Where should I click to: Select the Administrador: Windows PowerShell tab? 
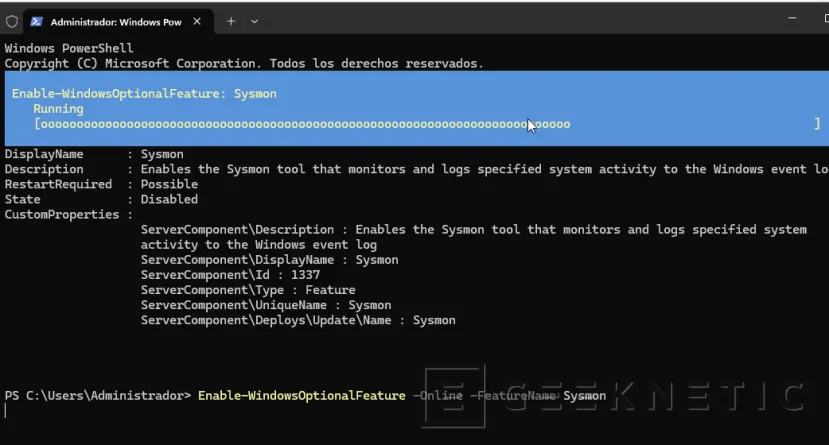tap(118, 22)
